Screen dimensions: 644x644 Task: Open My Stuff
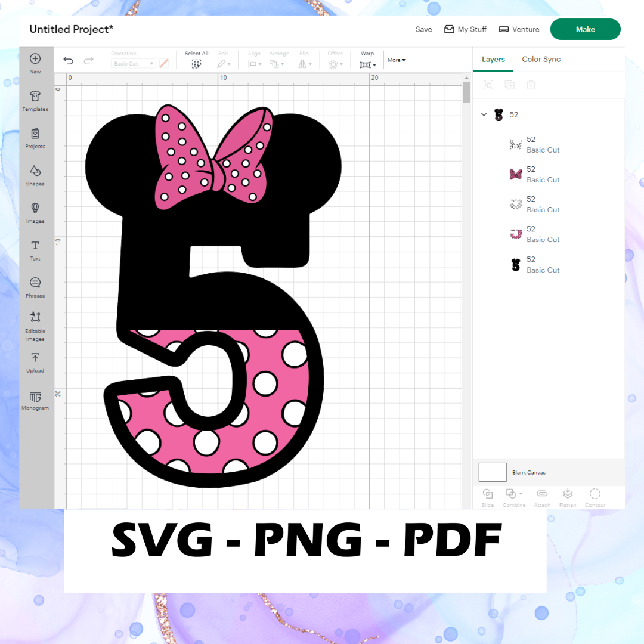pyautogui.click(x=465, y=29)
